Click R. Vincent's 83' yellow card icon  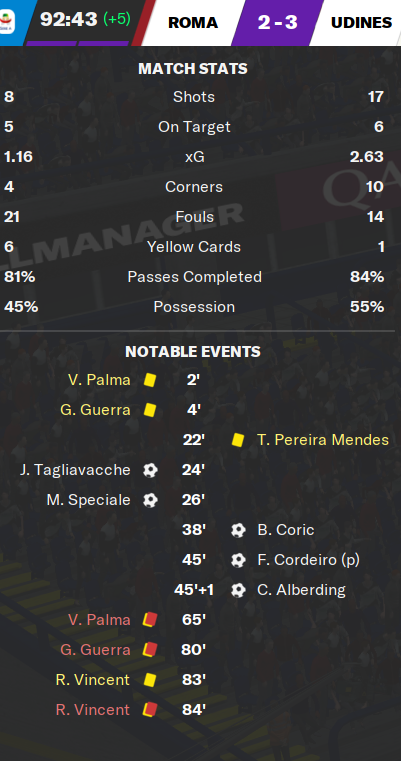click(150, 680)
